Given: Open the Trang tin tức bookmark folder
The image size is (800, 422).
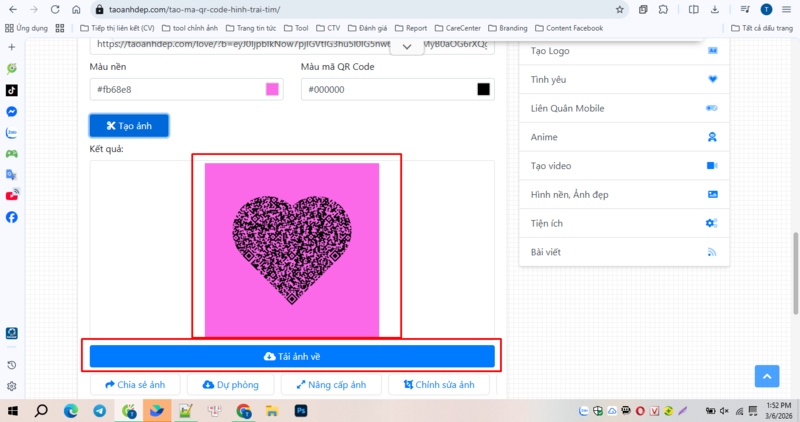Looking at the screenshot, I should tap(251, 28).
